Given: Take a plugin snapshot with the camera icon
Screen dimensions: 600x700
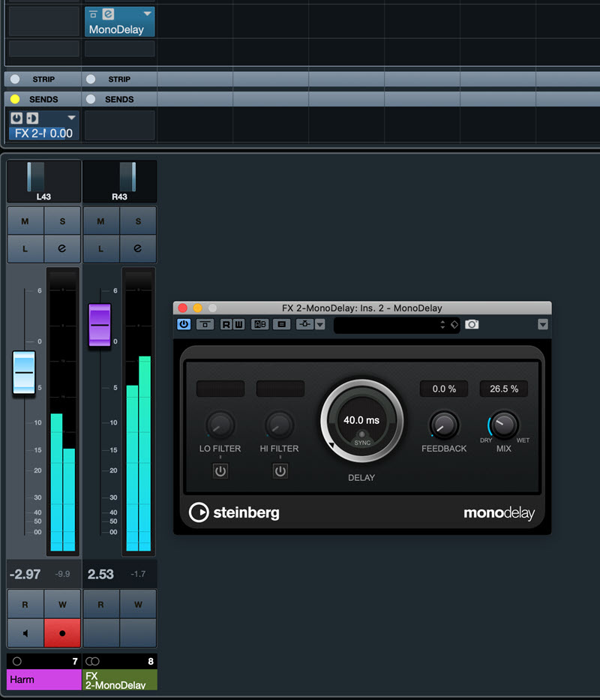Looking at the screenshot, I should [472, 324].
